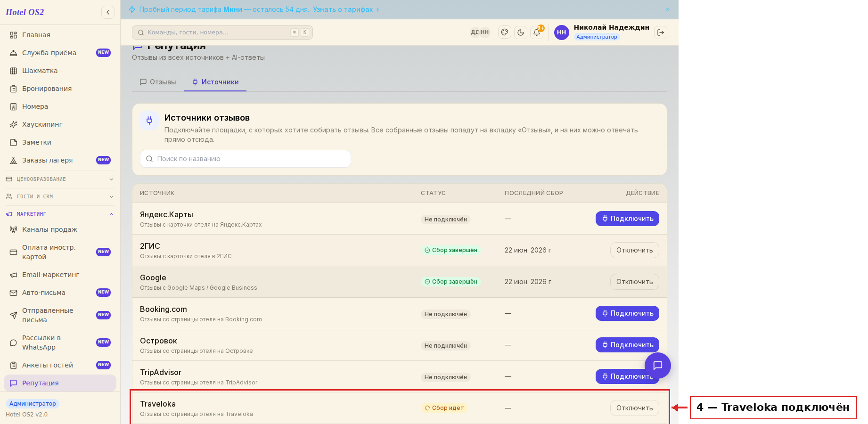Click the Google source name
The height and width of the screenshot is (424, 868).
(x=153, y=278)
